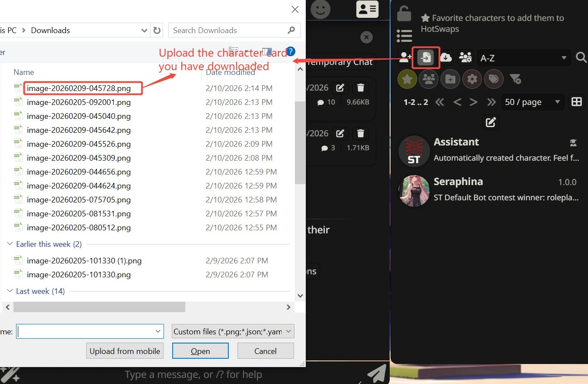Edit HotSwaps via the pencil icon
The height and width of the screenshot is (384, 588).
point(490,122)
